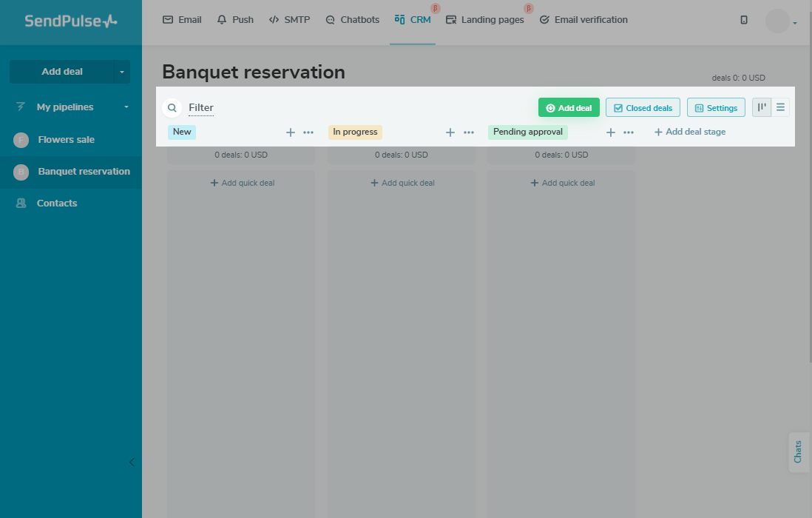The image size is (812, 518).
Task: Add a deal to In progress stage with plus
Action: [x=450, y=132]
